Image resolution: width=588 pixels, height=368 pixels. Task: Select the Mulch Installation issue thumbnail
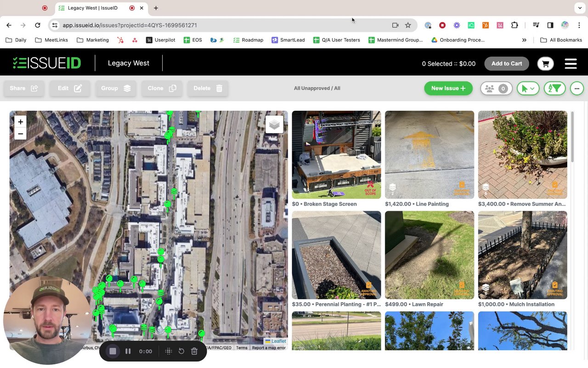[522, 255]
